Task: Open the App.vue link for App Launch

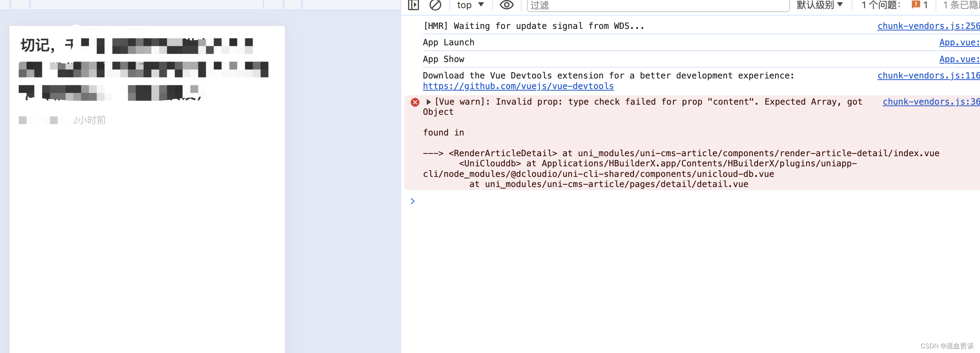Action: [959, 42]
